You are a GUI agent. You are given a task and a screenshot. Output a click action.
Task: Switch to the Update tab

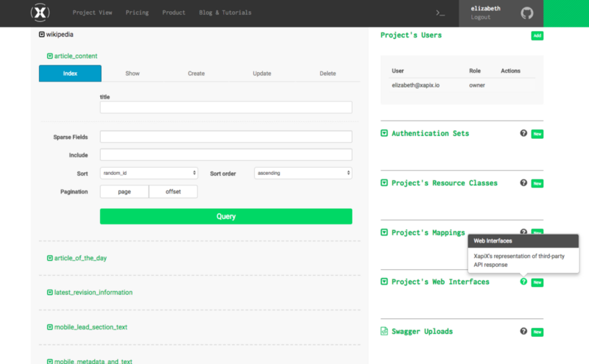(262, 74)
